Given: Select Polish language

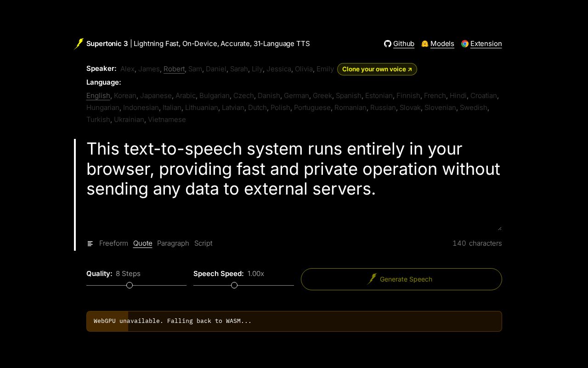Looking at the screenshot, I should click(280, 108).
